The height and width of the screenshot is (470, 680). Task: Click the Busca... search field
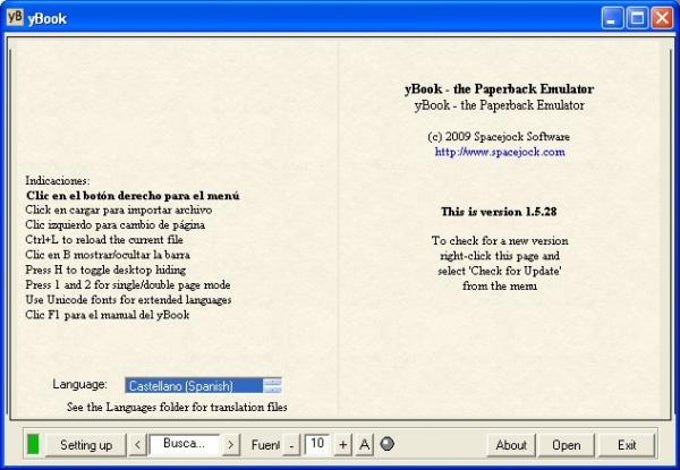(184, 444)
